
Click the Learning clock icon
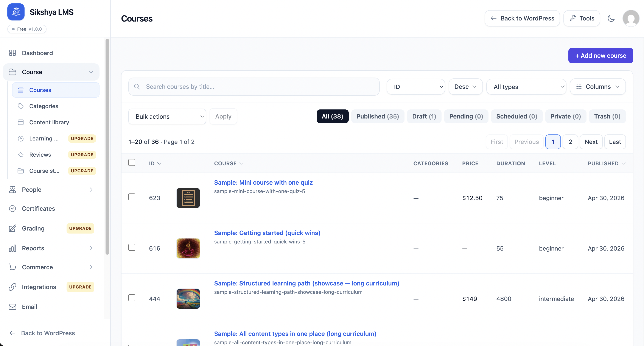point(21,139)
